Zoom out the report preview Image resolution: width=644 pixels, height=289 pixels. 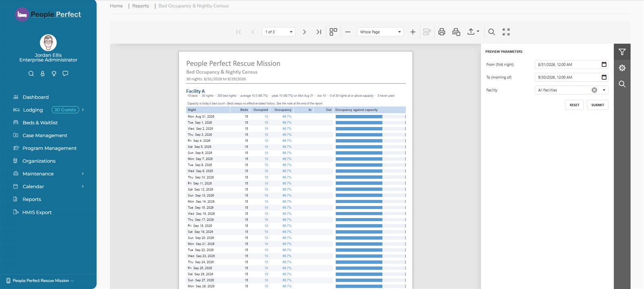click(348, 32)
